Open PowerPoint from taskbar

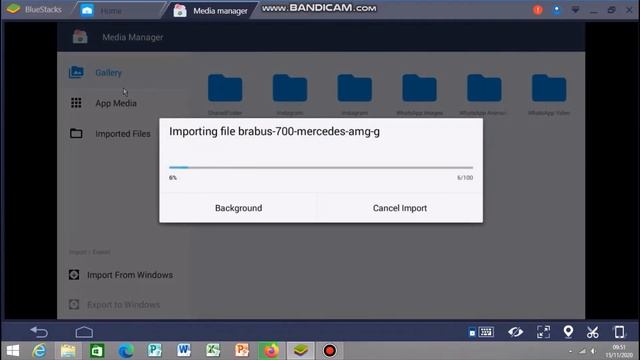click(x=242, y=351)
